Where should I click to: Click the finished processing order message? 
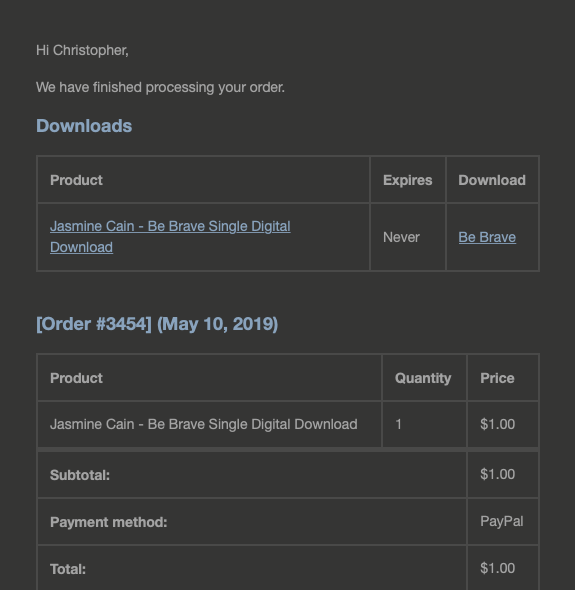point(160,87)
